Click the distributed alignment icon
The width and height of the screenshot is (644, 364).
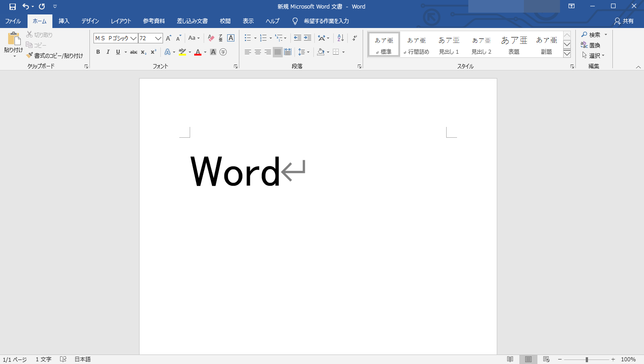click(288, 52)
